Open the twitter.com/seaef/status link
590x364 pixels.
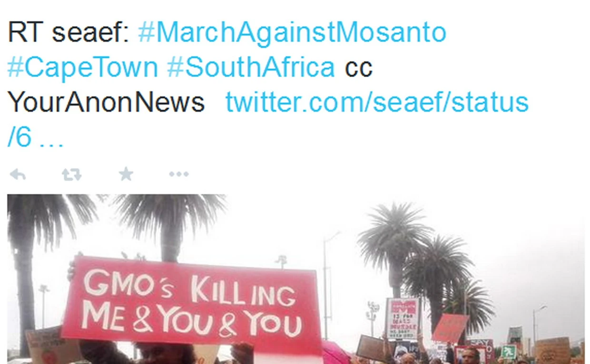point(377,102)
